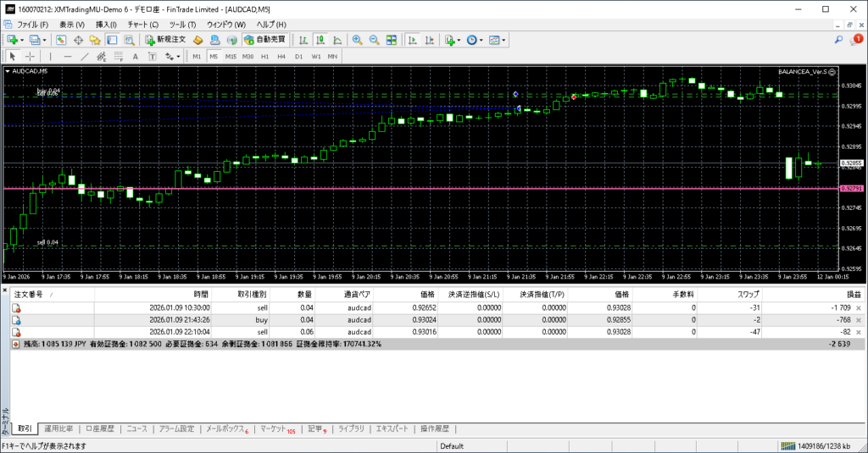The height and width of the screenshot is (453, 868).
Task: Close the 0.06 lot sell order row
Action: 858,333
